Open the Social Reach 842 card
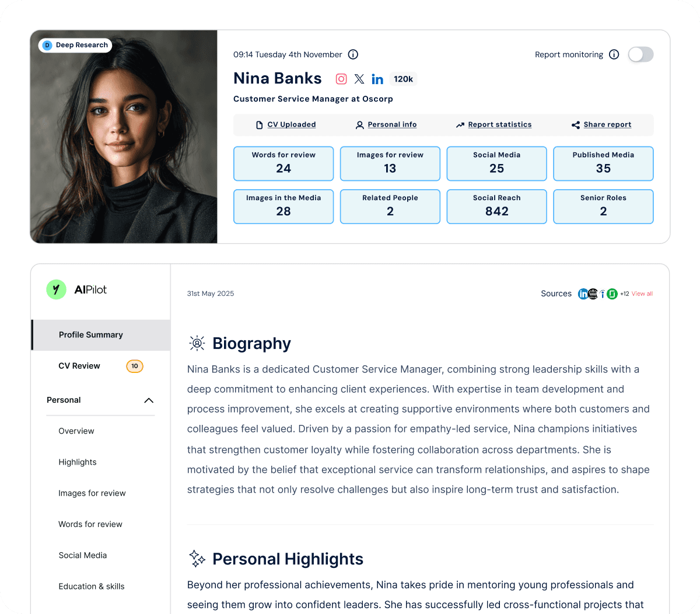Screen dimensions: 700x614 (496, 207)
